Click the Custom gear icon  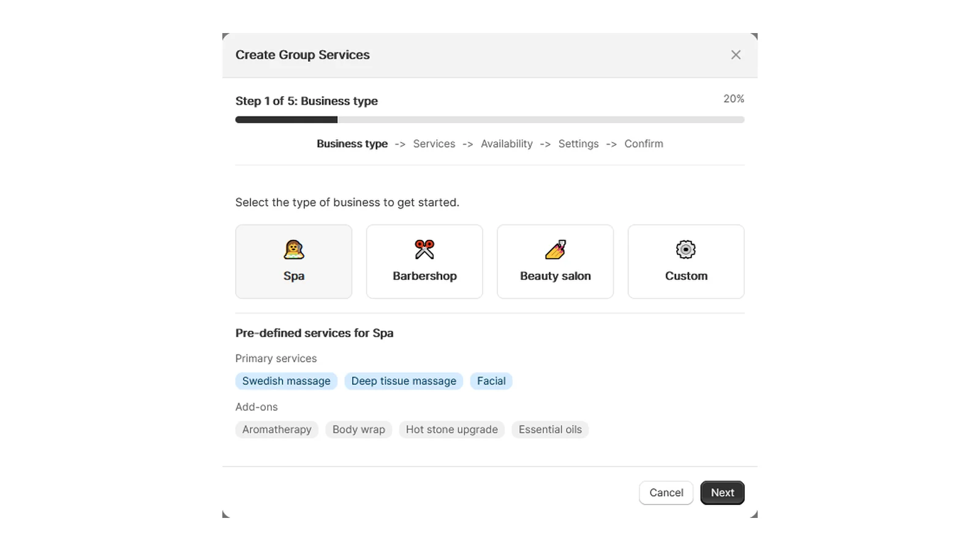click(685, 249)
